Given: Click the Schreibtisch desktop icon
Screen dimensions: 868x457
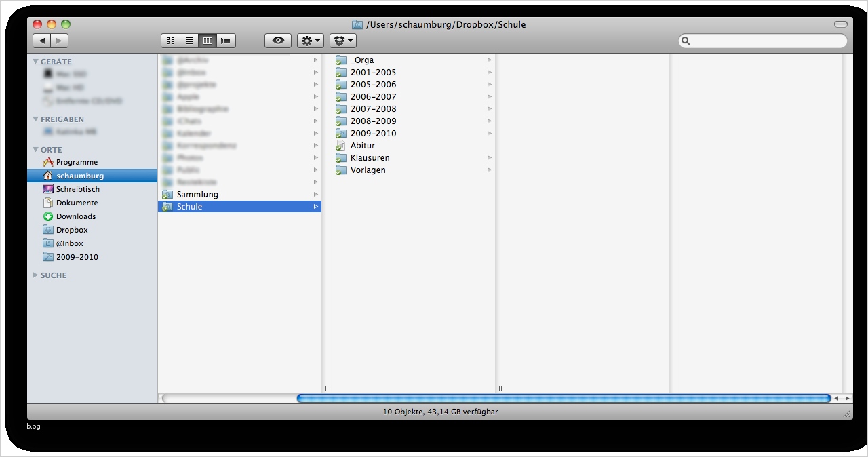Looking at the screenshot, I should 47,189.
